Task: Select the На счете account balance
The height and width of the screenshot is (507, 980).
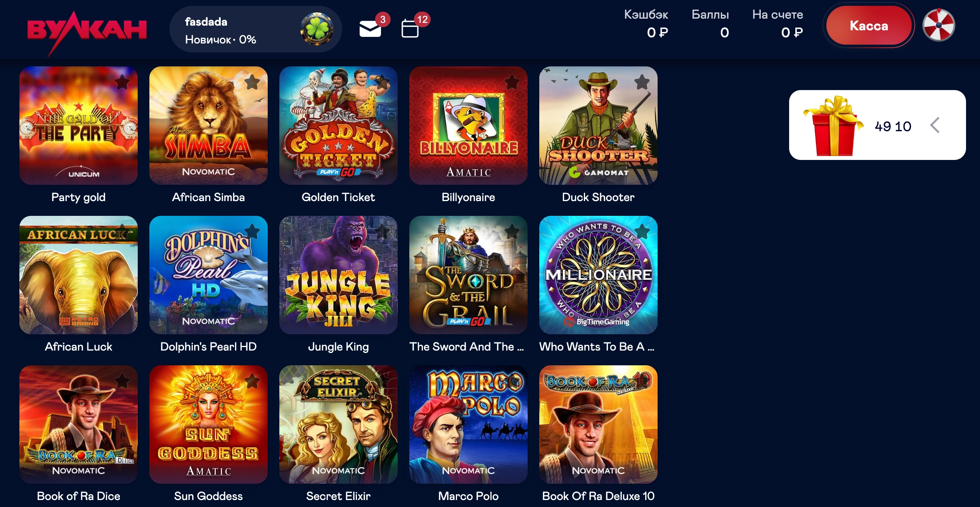Action: click(777, 24)
